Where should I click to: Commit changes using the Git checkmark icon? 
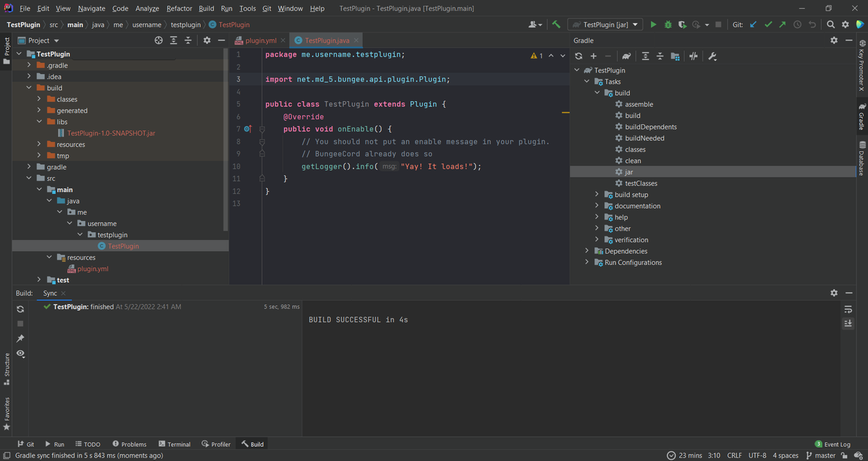click(x=768, y=24)
